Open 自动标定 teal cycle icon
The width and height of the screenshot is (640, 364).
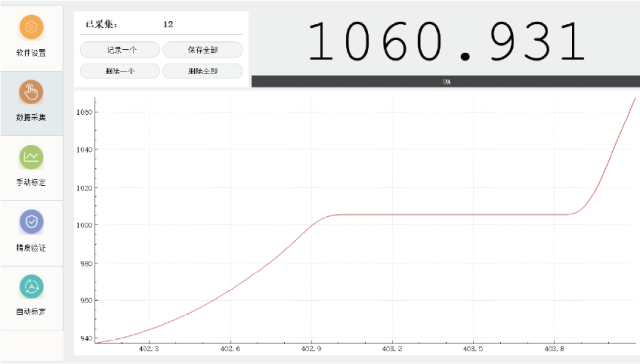pos(31,286)
